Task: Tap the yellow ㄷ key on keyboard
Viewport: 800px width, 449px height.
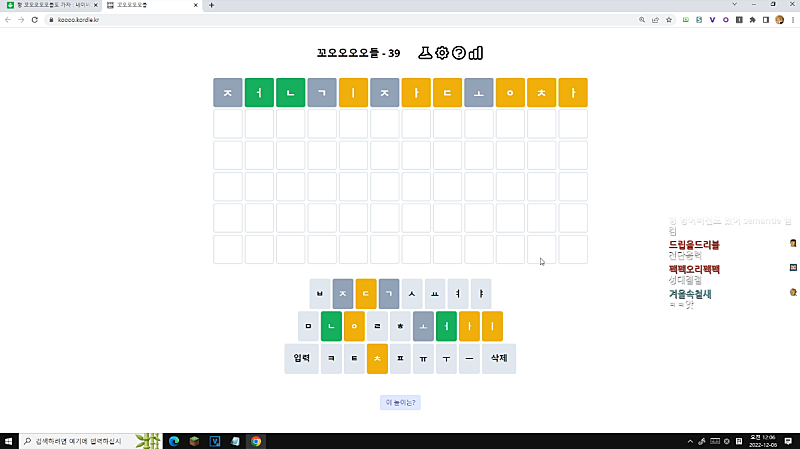Action: [x=366, y=293]
